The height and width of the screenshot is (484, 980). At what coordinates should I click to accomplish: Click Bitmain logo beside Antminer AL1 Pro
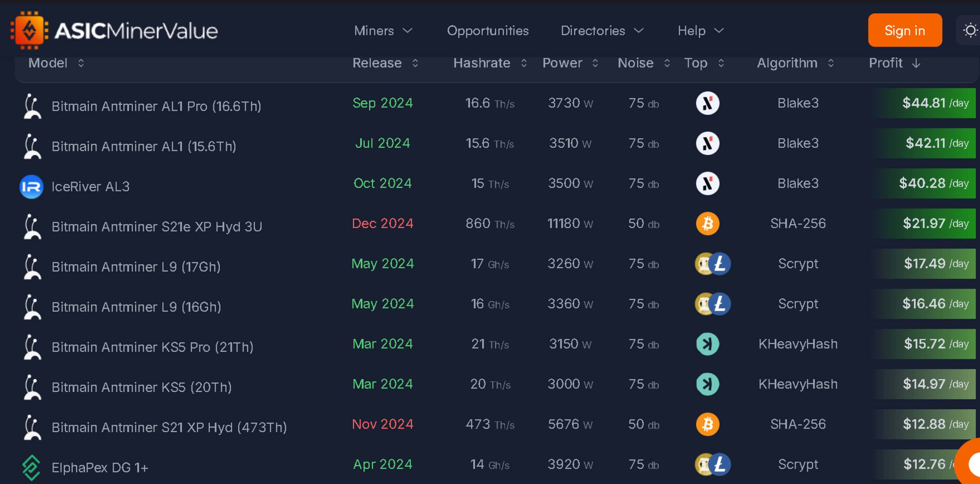coord(32,106)
